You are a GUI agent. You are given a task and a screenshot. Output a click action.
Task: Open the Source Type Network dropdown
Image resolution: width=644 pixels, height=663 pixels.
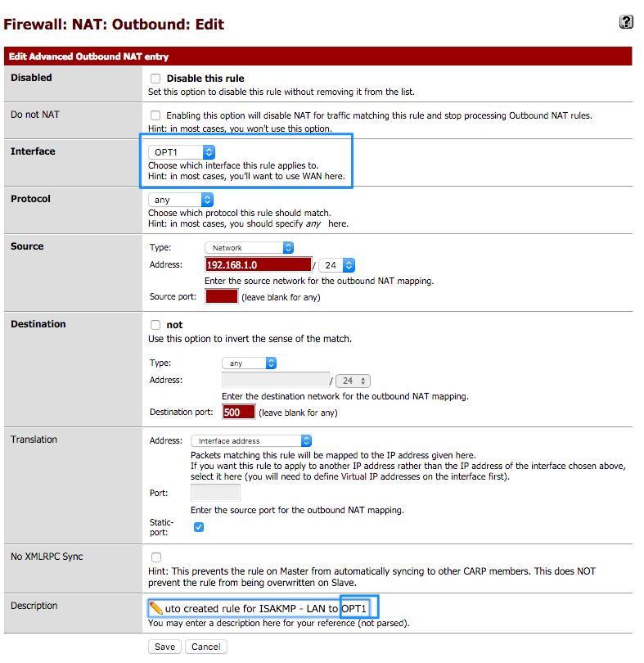coord(249,248)
